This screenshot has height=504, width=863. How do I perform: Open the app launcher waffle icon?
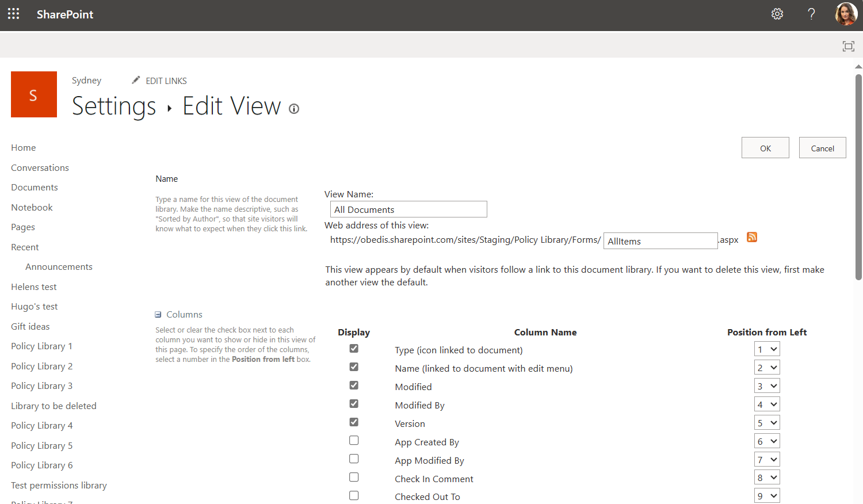pyautogui.click(x=14, y=14)
